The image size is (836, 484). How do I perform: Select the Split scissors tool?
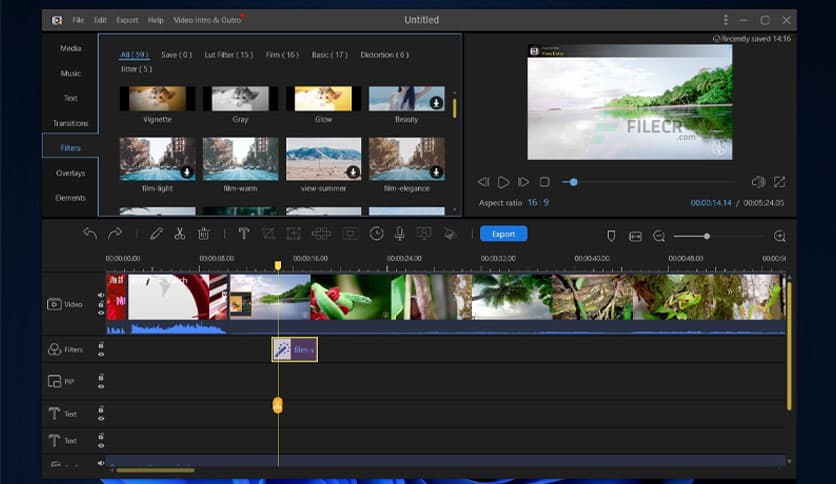coord(179,234)
